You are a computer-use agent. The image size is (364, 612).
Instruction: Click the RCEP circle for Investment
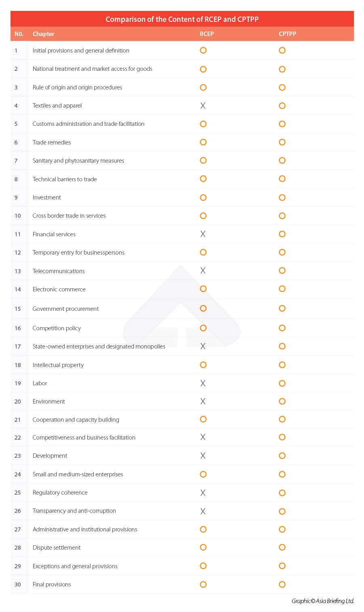[203, 198]
